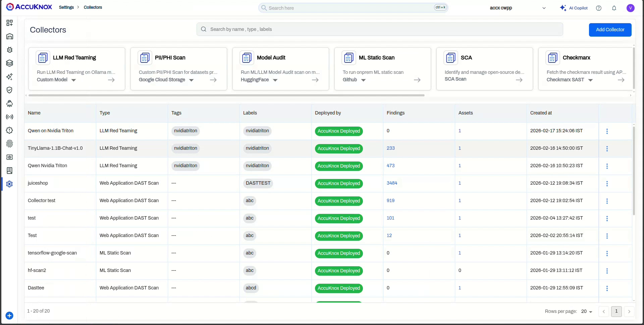Viewport: 644px width, 325px height.
Task: Go to previous page of collectors
Action: pos(604,312)
